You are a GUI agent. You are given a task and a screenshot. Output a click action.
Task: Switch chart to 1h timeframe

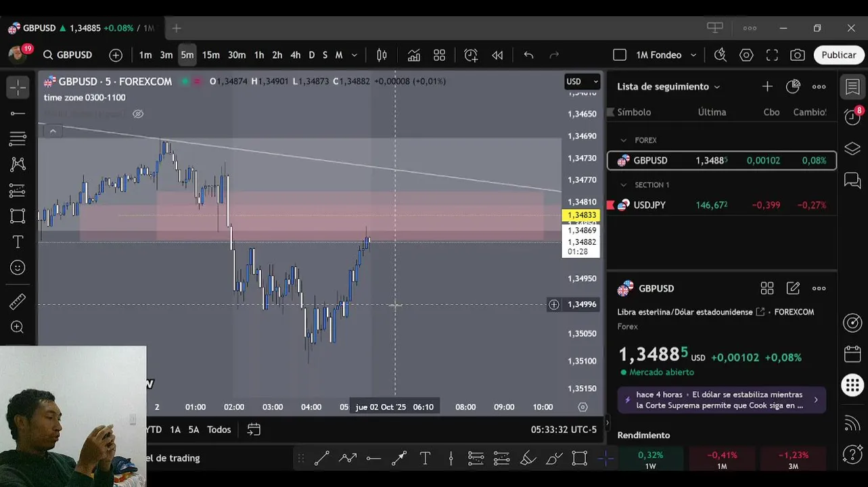pos(259,55)
